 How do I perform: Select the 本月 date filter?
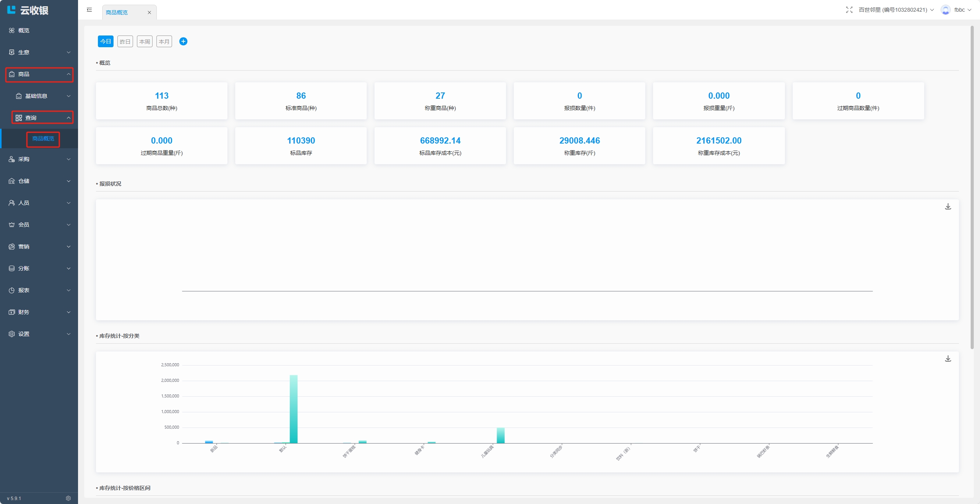tap(164, 41)
